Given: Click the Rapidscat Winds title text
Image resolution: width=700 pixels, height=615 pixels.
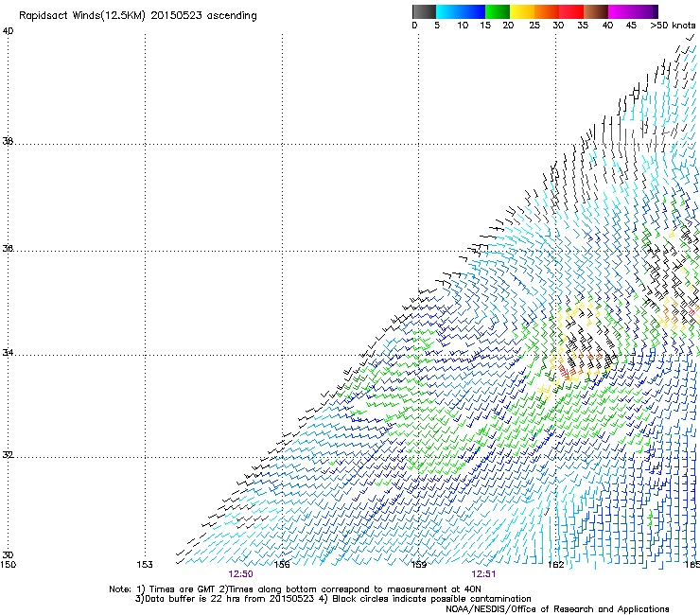Looking at the screenshot, I should (137, 16).
